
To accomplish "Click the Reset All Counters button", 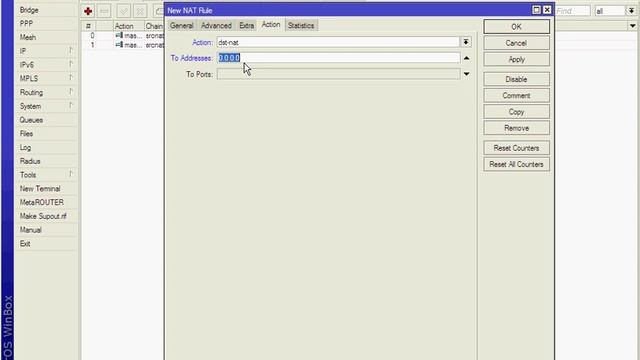I will pos(516,164).
